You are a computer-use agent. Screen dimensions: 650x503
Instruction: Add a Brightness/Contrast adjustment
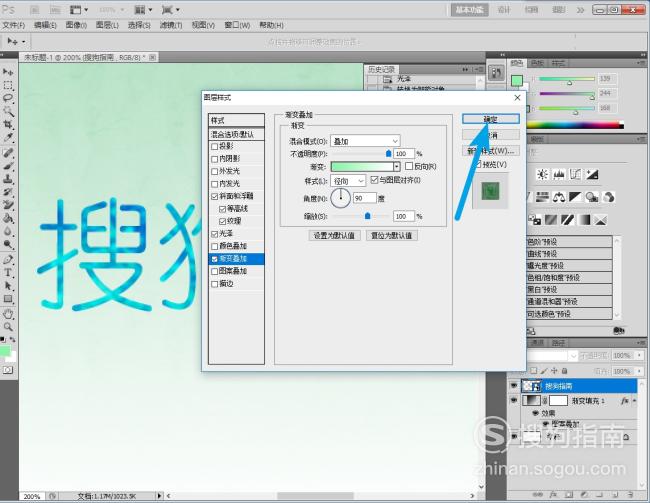point(542,174)
